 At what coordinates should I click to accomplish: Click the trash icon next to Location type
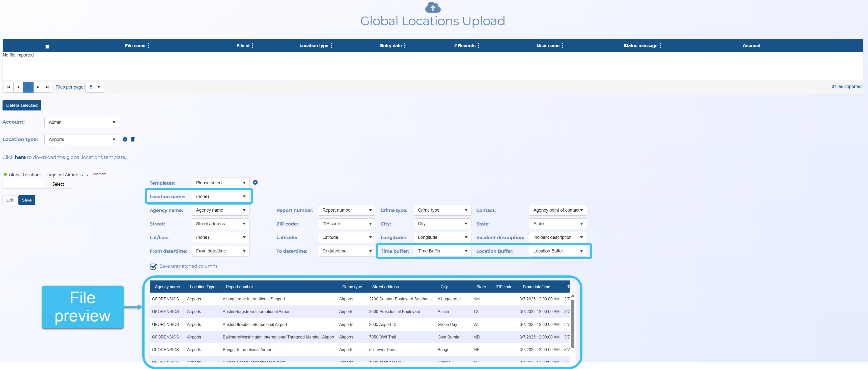click(x=133, y=139)
